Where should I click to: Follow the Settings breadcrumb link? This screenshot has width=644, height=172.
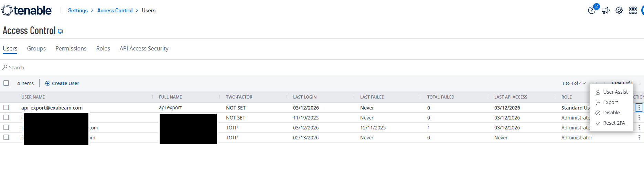[78, 11]
